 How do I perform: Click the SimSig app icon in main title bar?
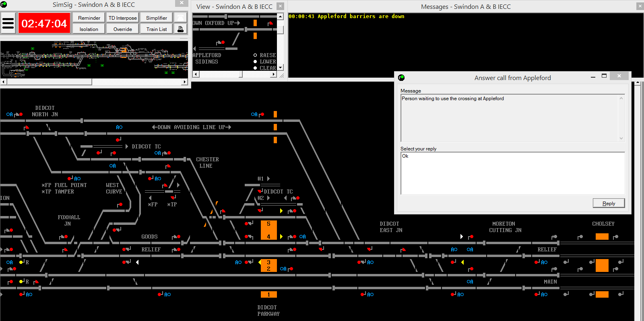[4, 4]
